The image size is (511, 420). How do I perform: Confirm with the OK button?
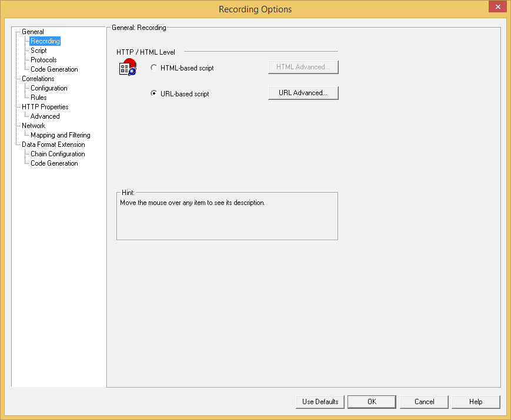click(372, 402)
